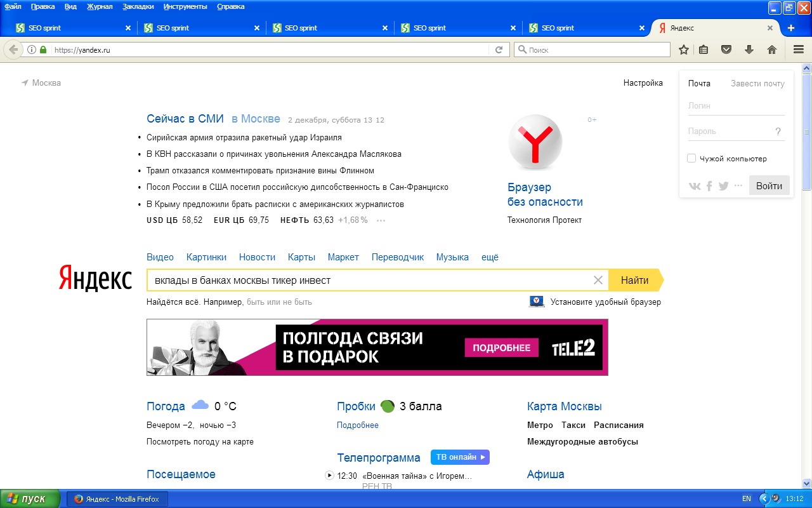Open the Погода link
The image size is (812, 508).
[x=166, y=406]
